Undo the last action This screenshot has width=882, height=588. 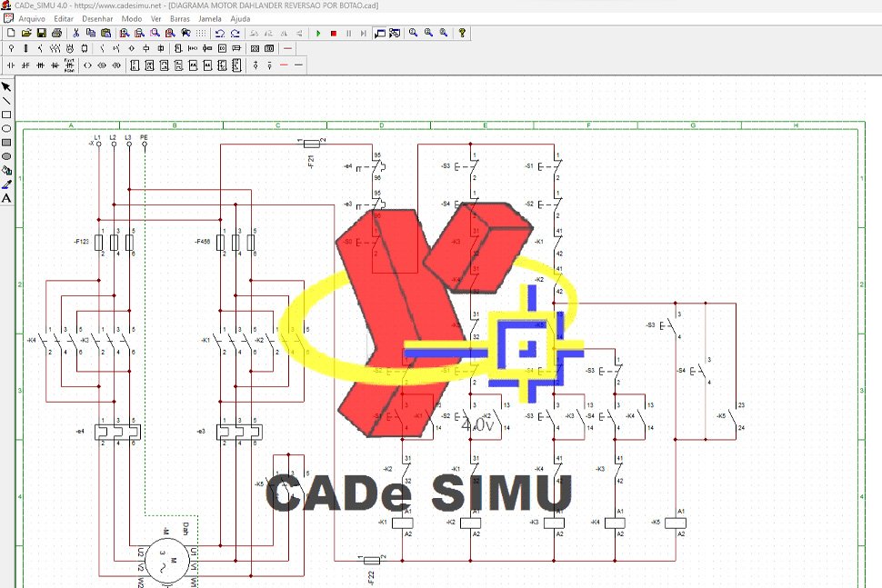pyautogui.click(x=220, y=33)
